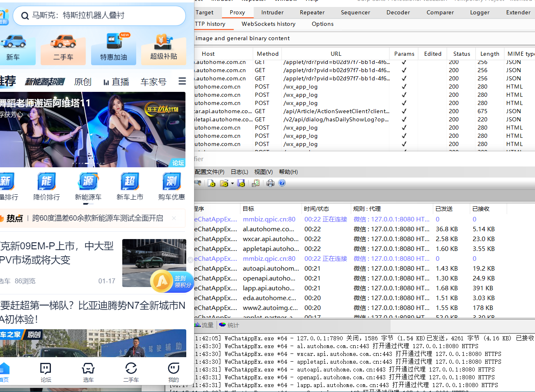The image size is (535, 392).
Task: Open 论坛 in the bottom navigation bar
Action: point(46,372)
